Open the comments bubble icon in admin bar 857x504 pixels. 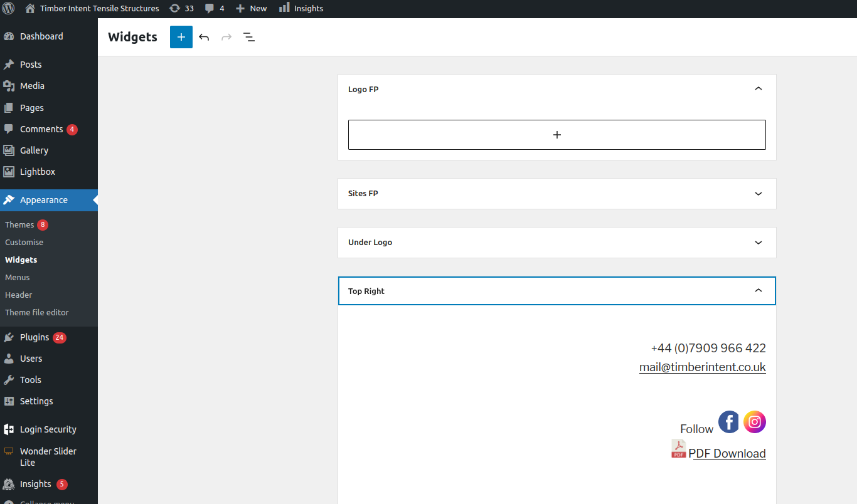coord(210,8)
